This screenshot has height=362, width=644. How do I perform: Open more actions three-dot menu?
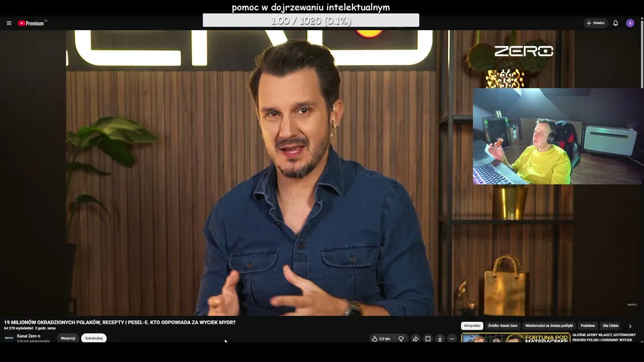coord(452,339)
